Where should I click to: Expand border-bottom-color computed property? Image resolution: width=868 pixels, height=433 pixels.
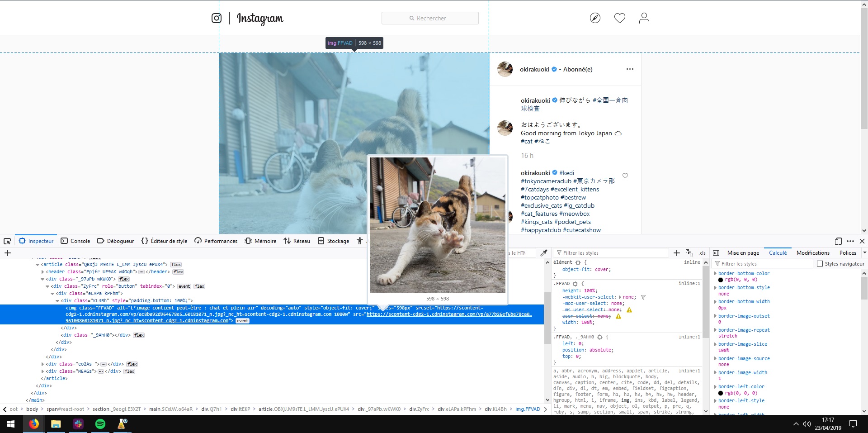[x=715, y=273]
